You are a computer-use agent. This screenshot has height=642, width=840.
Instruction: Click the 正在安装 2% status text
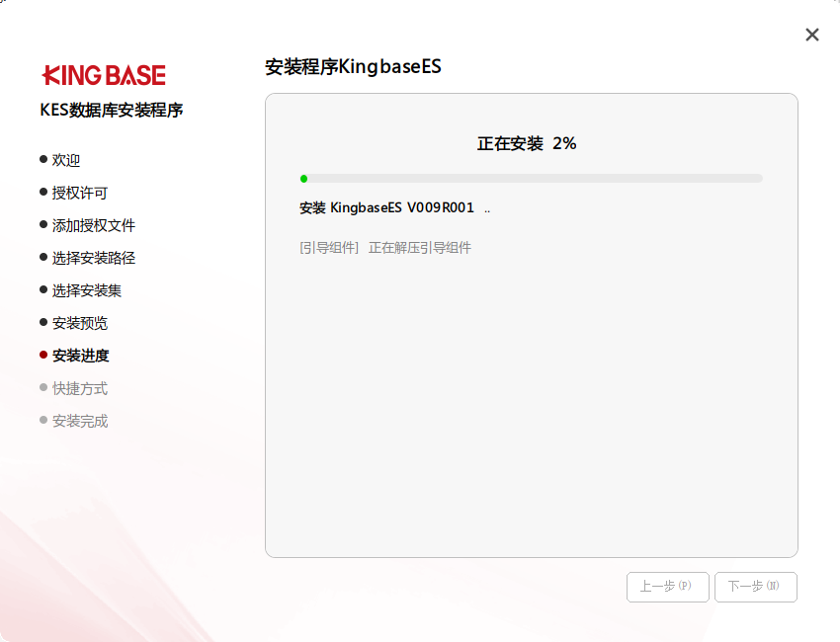[x=527, y=143]
